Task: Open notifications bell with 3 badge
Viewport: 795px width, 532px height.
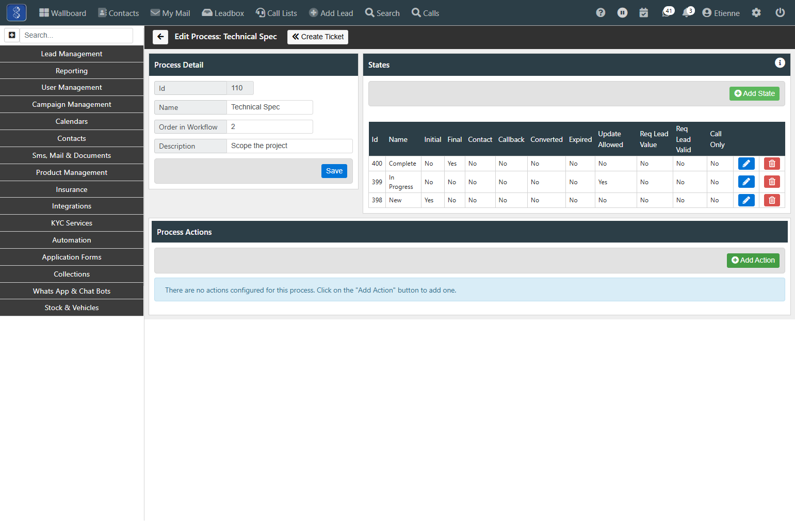Action: (x=688, y=12)
